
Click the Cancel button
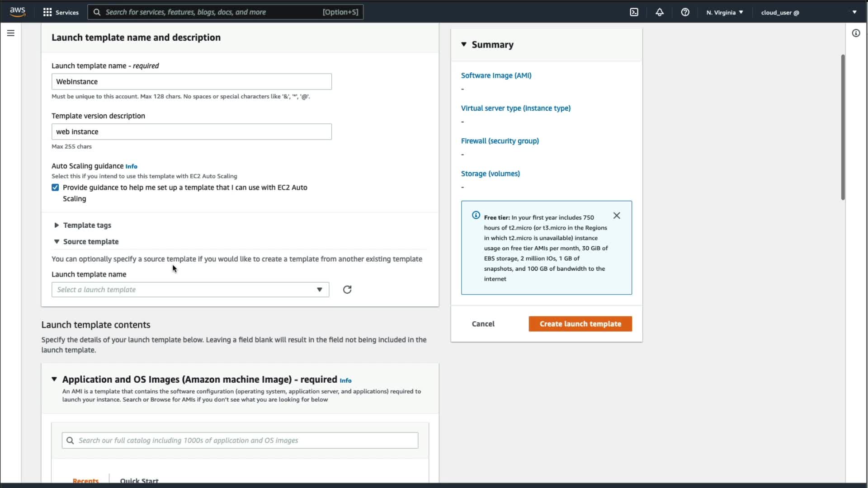click(483, 324)
